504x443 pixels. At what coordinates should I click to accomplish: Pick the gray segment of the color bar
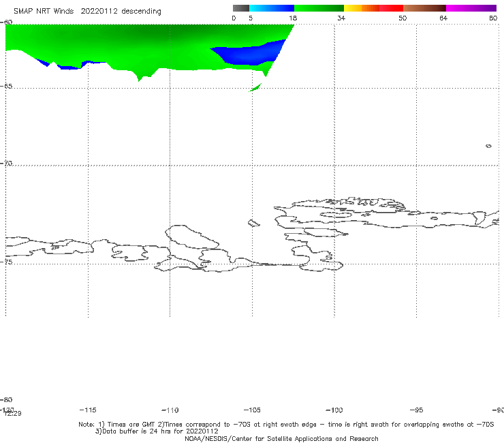[x=240, y=8]
